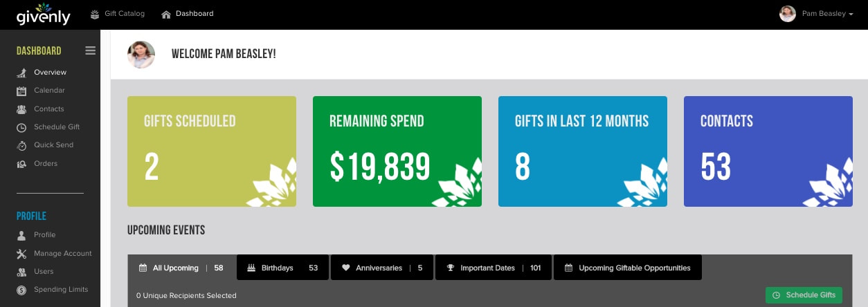Click the Givenly logo
868x307 pixels.
[43, 15]
